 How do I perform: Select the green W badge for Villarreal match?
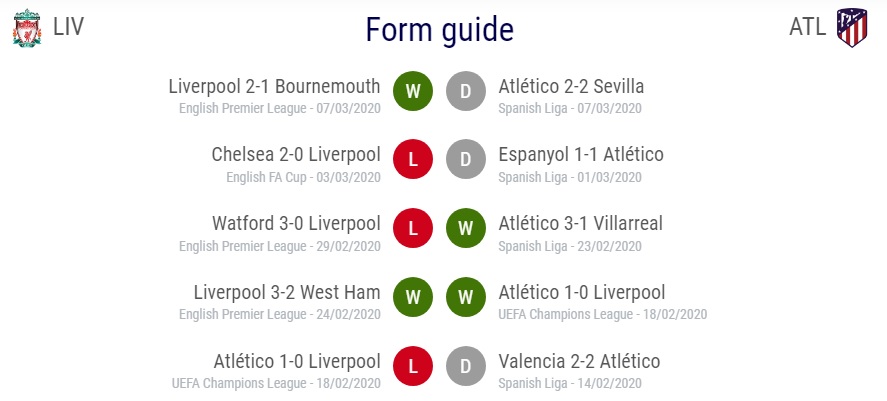click(466, 228)
